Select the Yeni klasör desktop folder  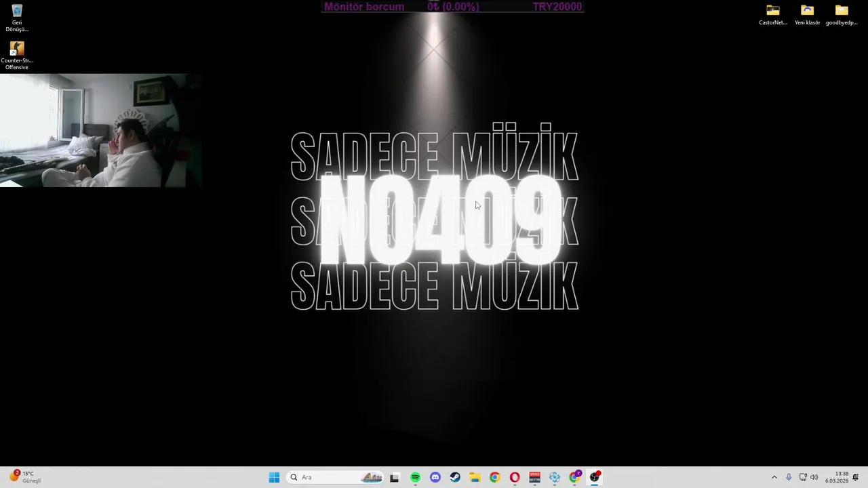tap(807, 15)
